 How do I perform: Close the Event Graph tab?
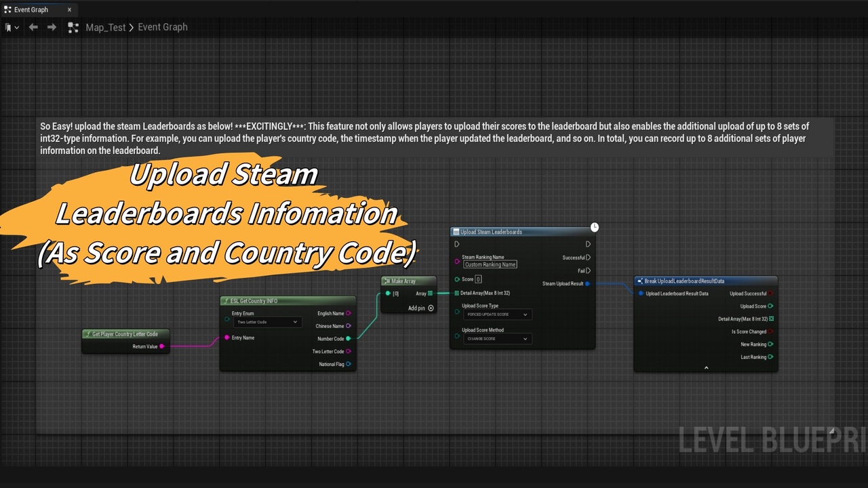(69, 9)
